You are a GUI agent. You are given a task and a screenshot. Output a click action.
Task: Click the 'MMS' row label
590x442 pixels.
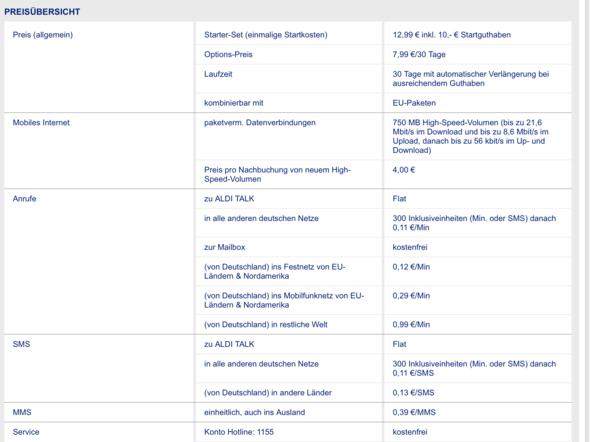coord(22,412)
